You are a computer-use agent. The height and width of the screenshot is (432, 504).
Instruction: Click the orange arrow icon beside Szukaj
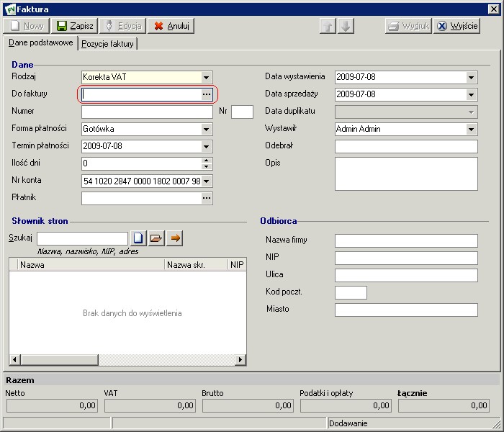[175, 238]
